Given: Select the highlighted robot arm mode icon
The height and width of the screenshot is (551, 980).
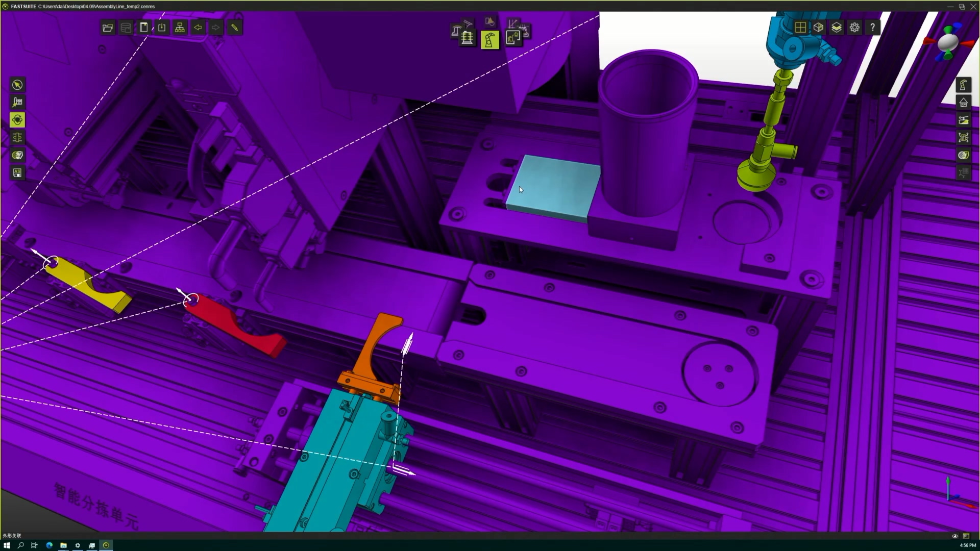Looking at the screenshot, I should click(489, 40).
